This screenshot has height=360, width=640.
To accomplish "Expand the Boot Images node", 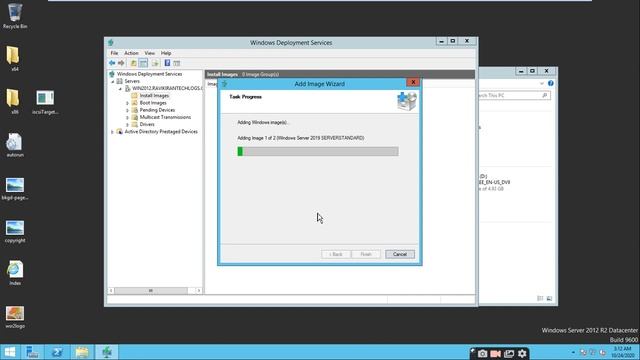I will 127,103.
